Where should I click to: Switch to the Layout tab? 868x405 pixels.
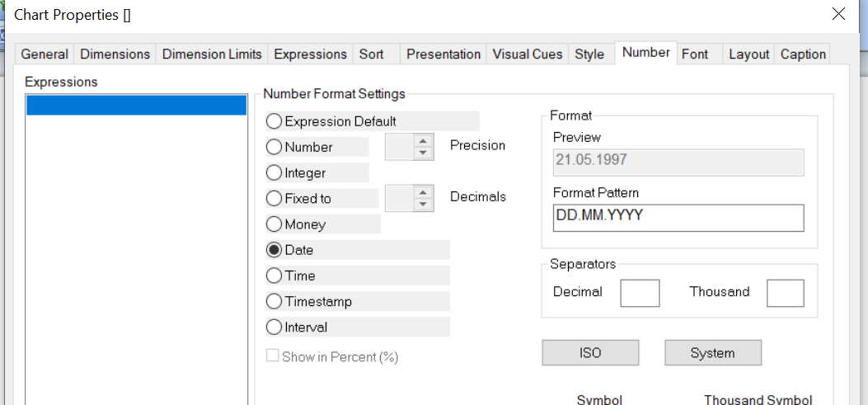click(749, 54)
